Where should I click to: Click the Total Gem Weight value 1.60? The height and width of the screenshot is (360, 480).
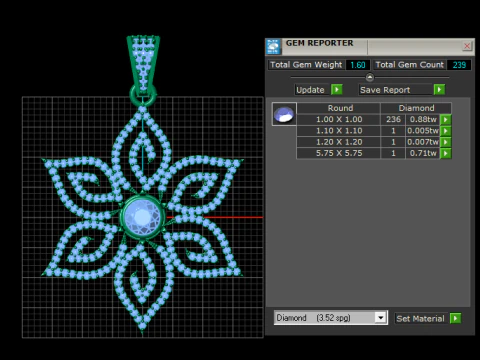click(x=358, y=65)
